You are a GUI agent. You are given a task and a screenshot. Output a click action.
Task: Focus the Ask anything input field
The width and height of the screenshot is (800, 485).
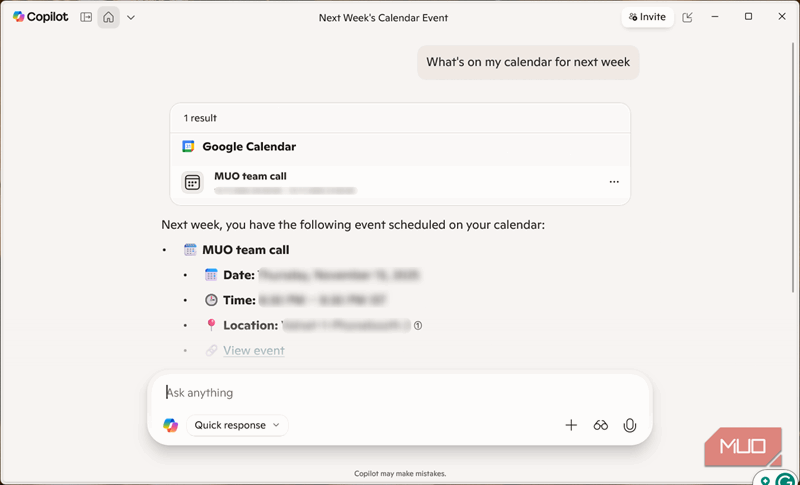point(399,392)
